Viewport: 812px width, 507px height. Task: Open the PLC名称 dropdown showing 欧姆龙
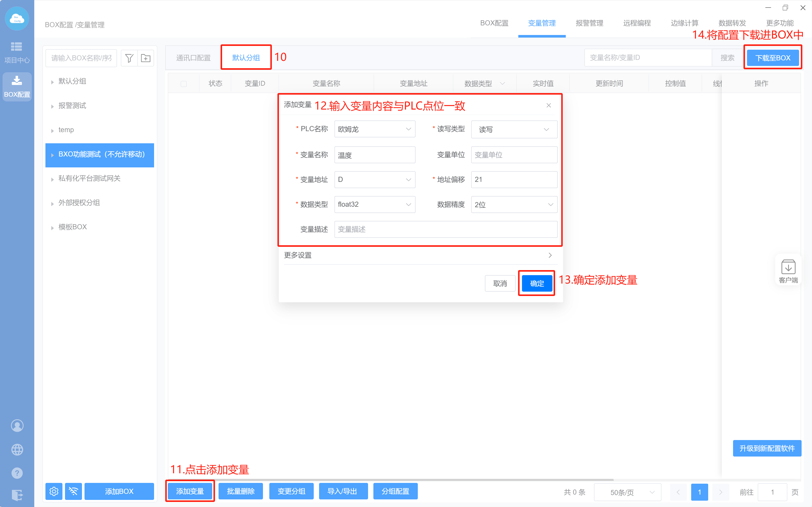click(x=374, y=129)
